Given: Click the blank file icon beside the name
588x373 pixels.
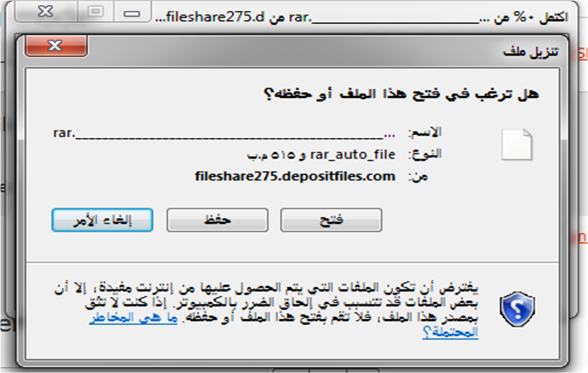Looking at the screenshot, I should pyautogui.click(x=517, y=145).
